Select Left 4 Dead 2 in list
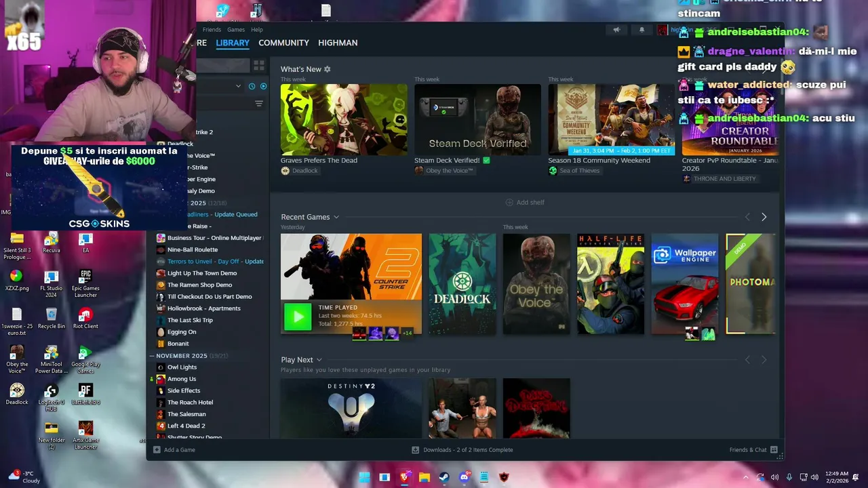The image size is (868, 488). (x=180, y=426)
